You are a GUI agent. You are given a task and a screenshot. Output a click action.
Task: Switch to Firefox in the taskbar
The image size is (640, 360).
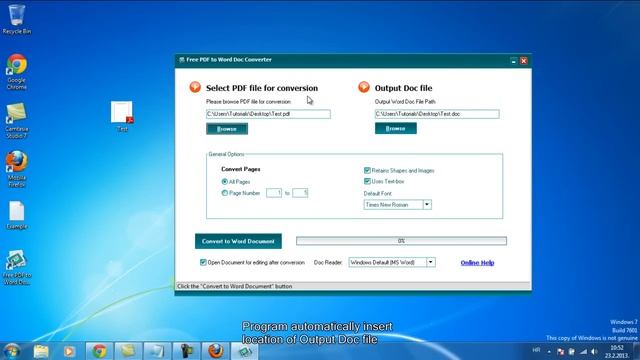pyautogui.click(x=216, y=351)
